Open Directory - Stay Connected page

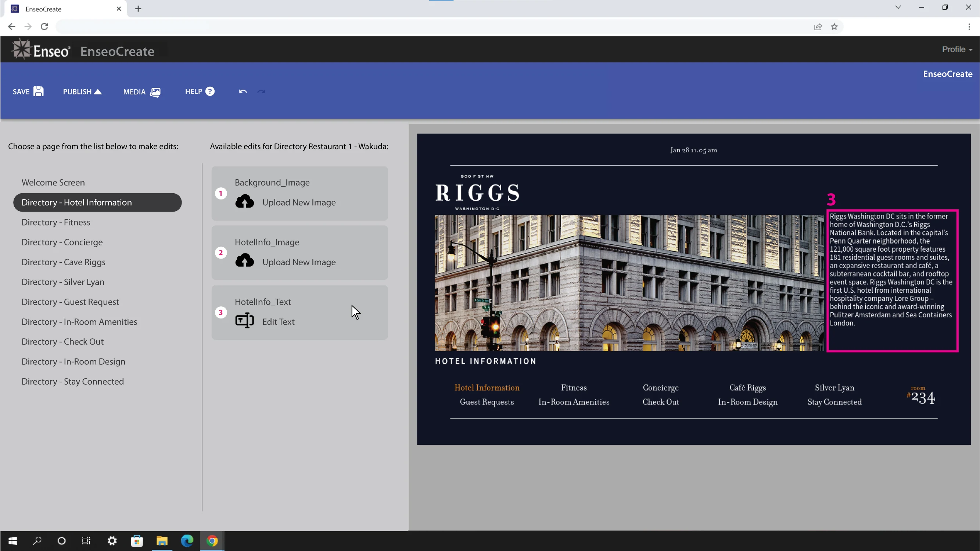pyautogui.click(x=73, y=381)
